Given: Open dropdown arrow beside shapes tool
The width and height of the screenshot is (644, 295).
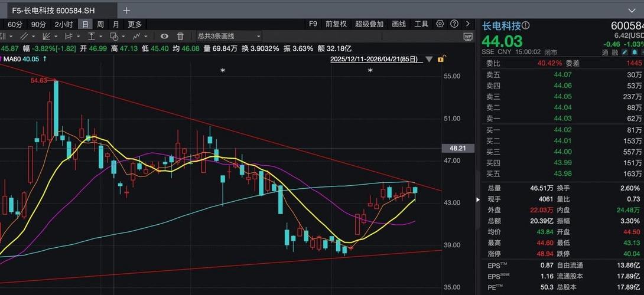Looking at the screenshot, I should click(x=123, y=37).
